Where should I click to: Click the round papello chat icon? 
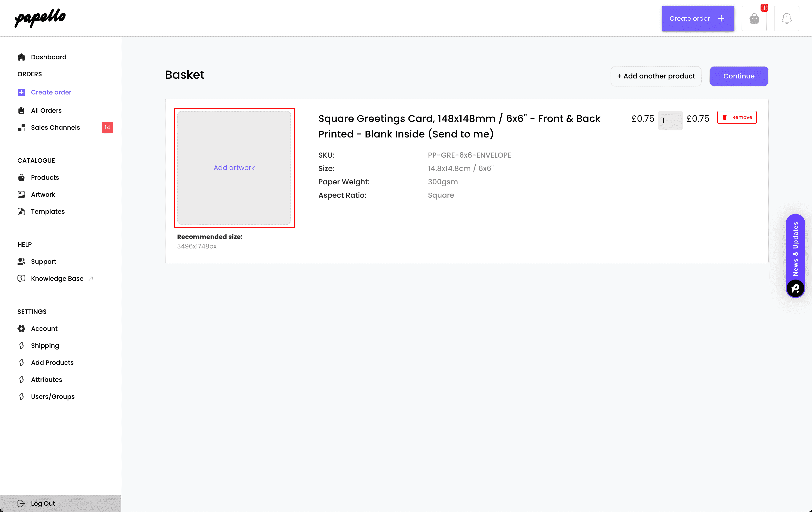point(795,288)
